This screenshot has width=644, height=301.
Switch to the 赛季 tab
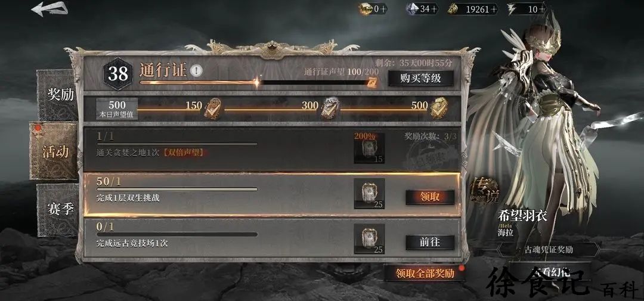[x=60, y=210]
